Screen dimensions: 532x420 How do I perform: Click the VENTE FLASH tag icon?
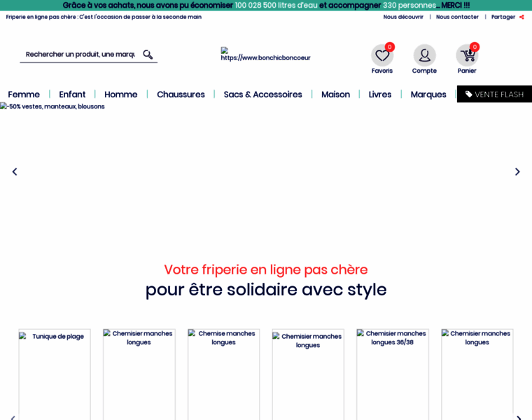click(468, 94)
